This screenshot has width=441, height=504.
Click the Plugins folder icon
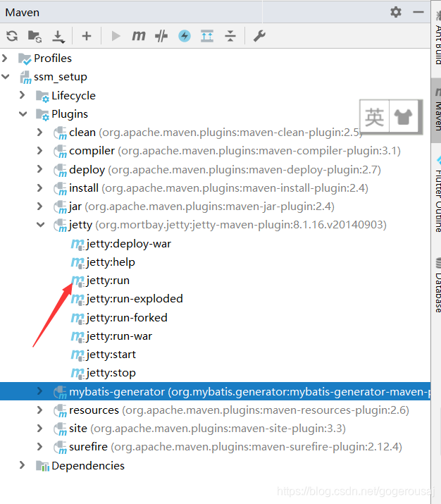42,114
